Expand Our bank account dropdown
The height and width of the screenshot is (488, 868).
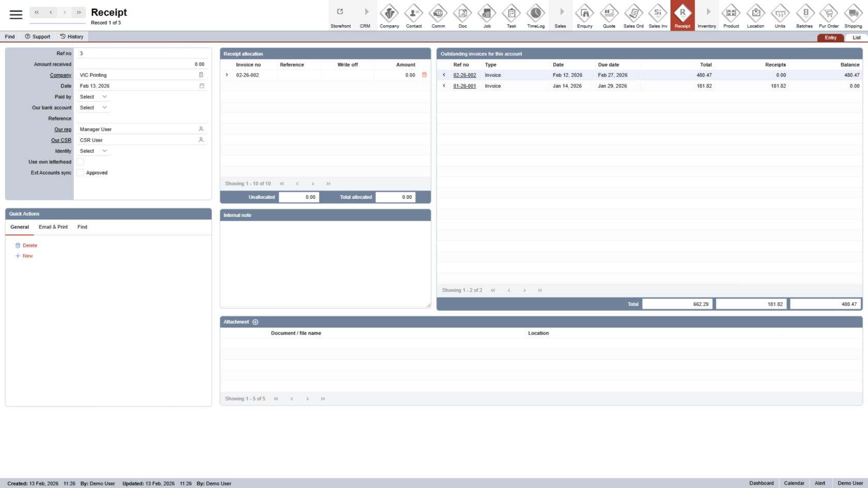point(94,108)
